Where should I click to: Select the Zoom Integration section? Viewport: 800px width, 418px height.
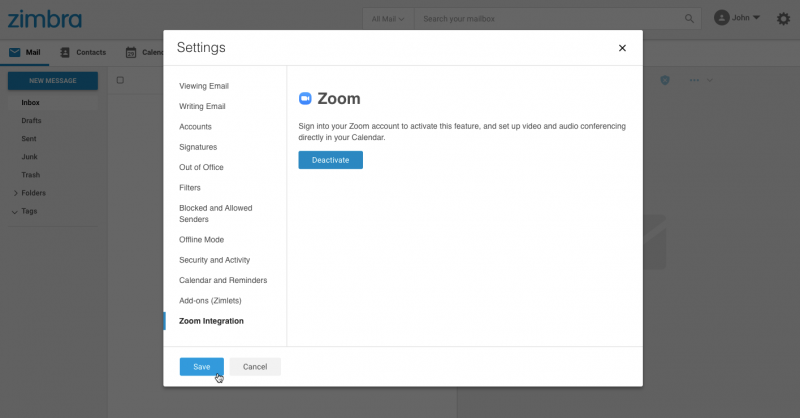click(211, 321)
